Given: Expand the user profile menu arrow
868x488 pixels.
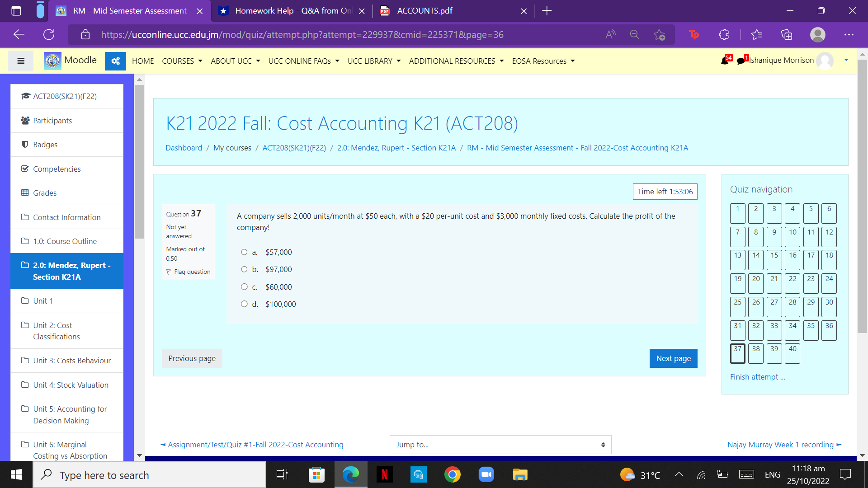Looking at the screenshot, I should pyautogui.click(x=846, y=61).
